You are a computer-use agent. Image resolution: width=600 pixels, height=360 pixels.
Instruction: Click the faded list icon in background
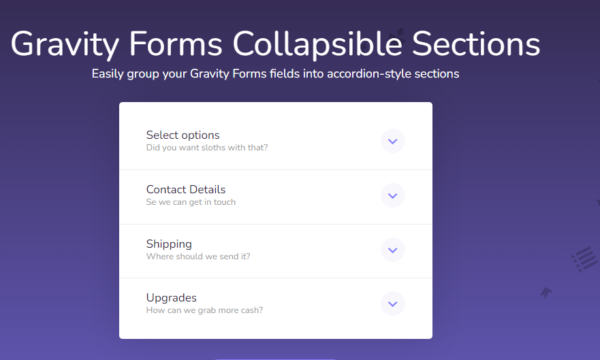coord(585,259)
